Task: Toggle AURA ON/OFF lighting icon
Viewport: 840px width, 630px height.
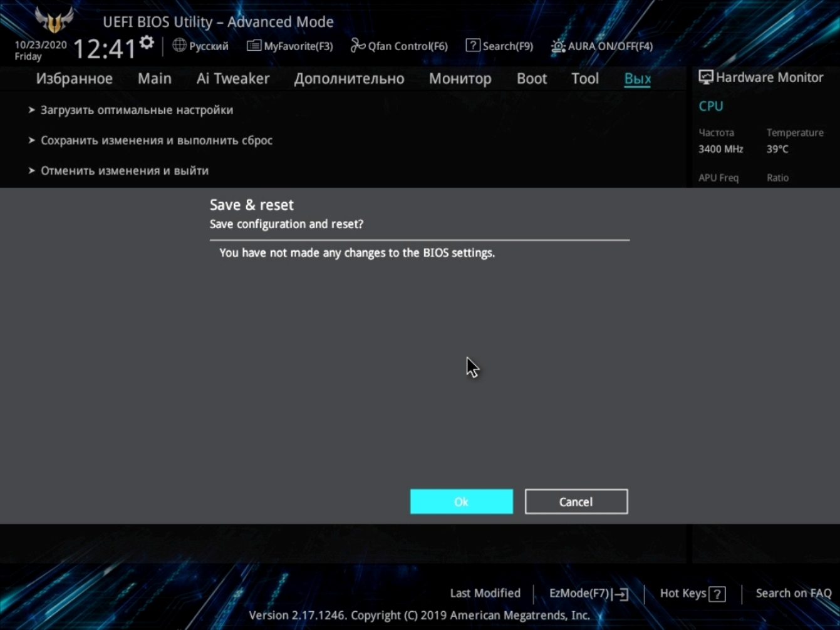Action: (557, 46)
